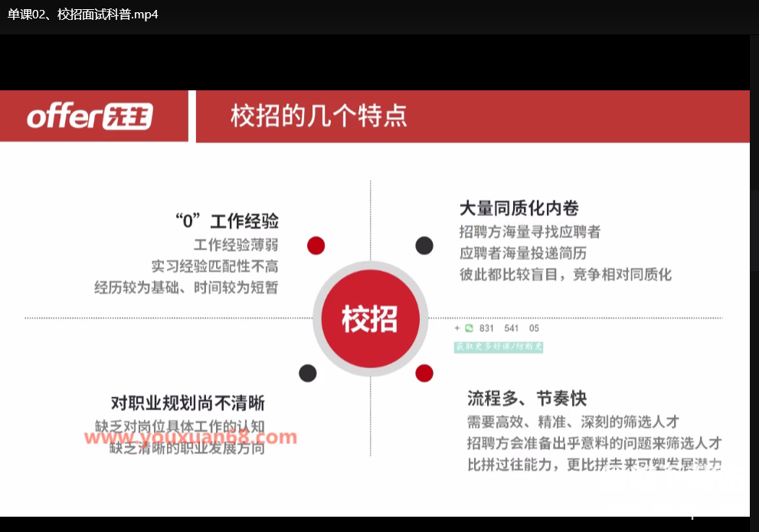Click the video file title 单课02、校招面试科普.mp4
This screenshot has width=759, height=532.
click(x=83, y=15)
